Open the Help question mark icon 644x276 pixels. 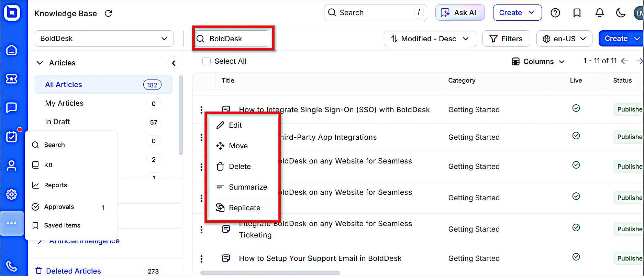point(555,13)
